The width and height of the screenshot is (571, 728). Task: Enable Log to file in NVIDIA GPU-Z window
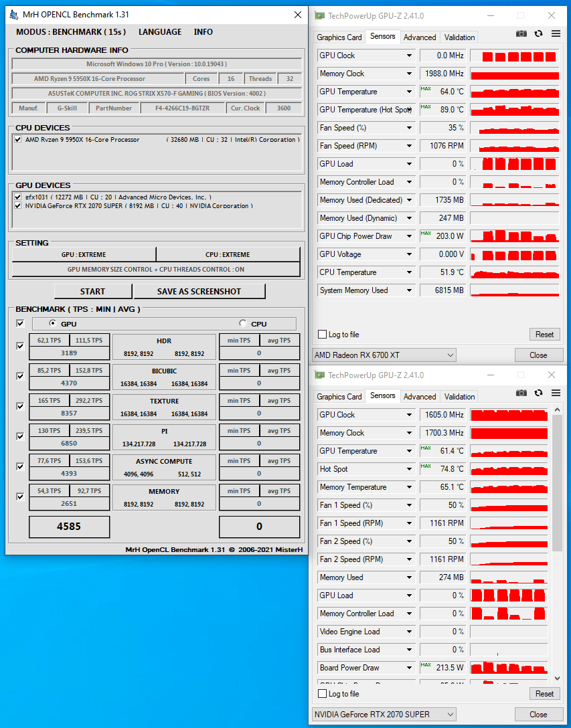click(x=322, y=694)
